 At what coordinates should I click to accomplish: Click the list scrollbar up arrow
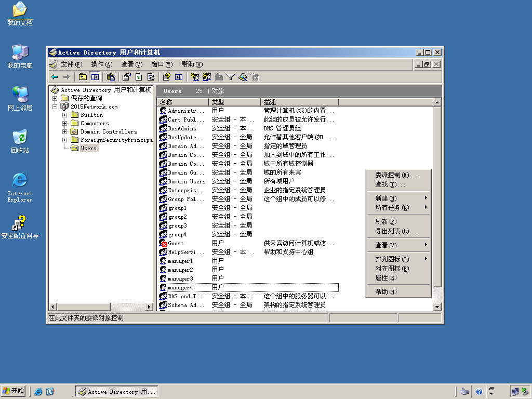click(x=437, y=102)
